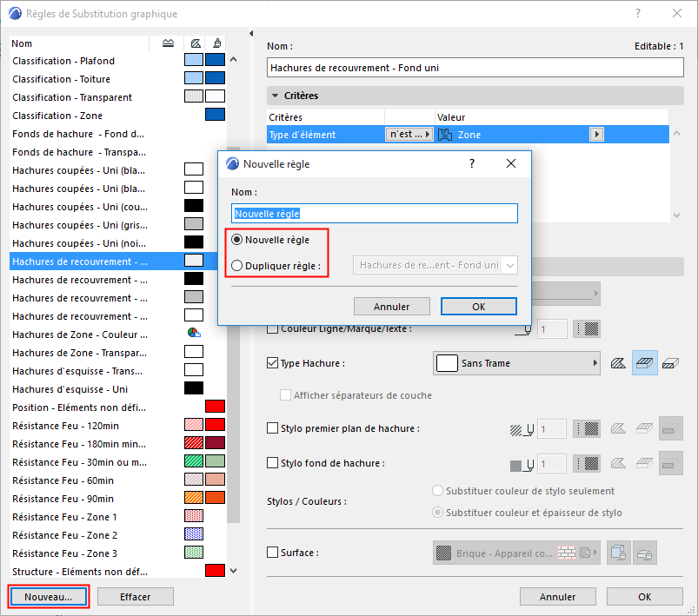The width and height of the screenshot is (698, 616).
Task: Click the Nom field in Nouvelle règle dialog
Action: tap(375, 214)
